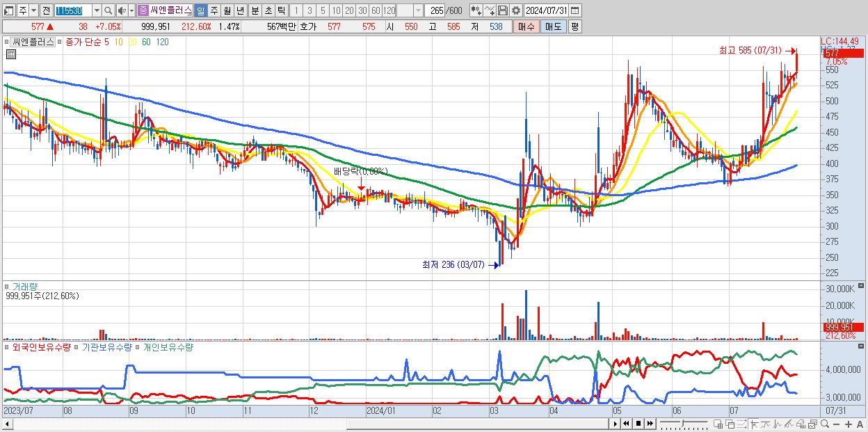
Task: Click the 전 button beside stock code
Action: (46, 11)
